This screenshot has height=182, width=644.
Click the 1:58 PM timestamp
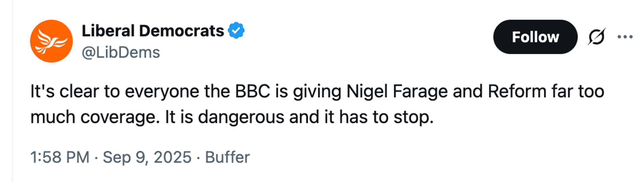(x=60, y=157)
